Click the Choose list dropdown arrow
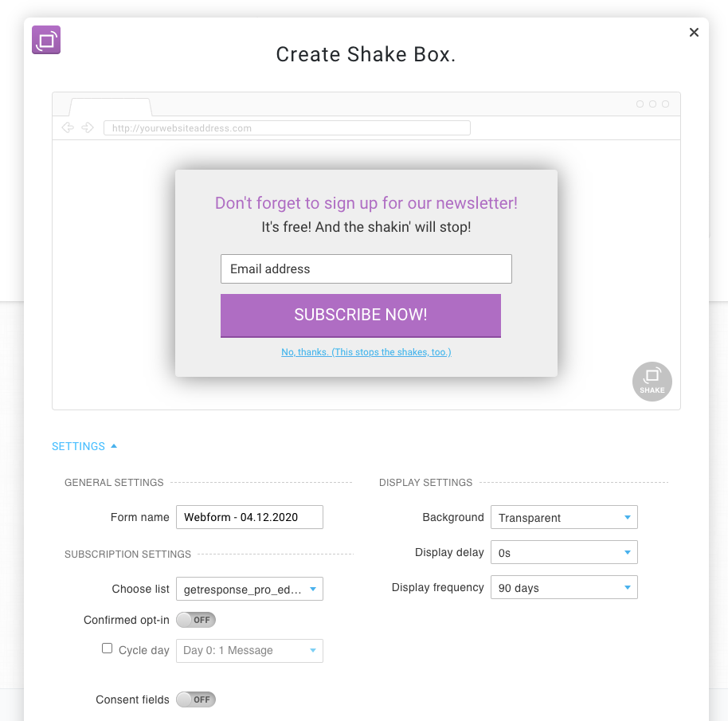 click(313, 590)
